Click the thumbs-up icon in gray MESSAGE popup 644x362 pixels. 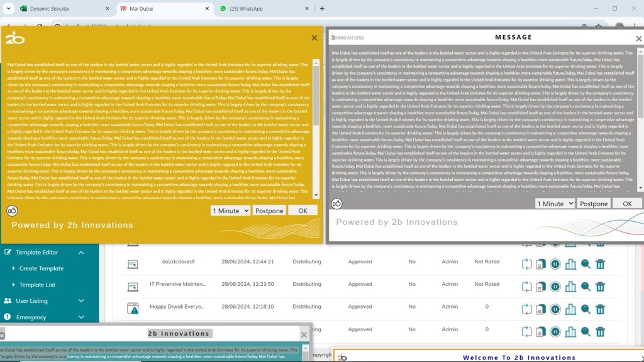[336, 204]
